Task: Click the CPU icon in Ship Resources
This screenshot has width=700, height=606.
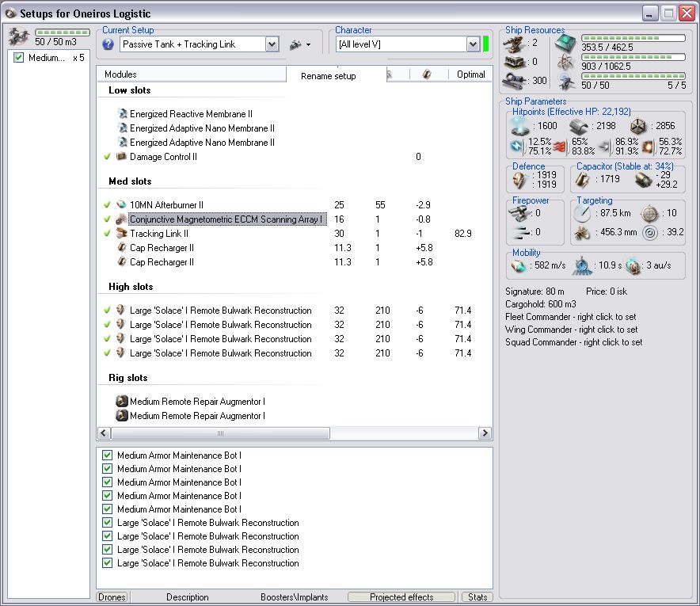Action: coord(565,44)
